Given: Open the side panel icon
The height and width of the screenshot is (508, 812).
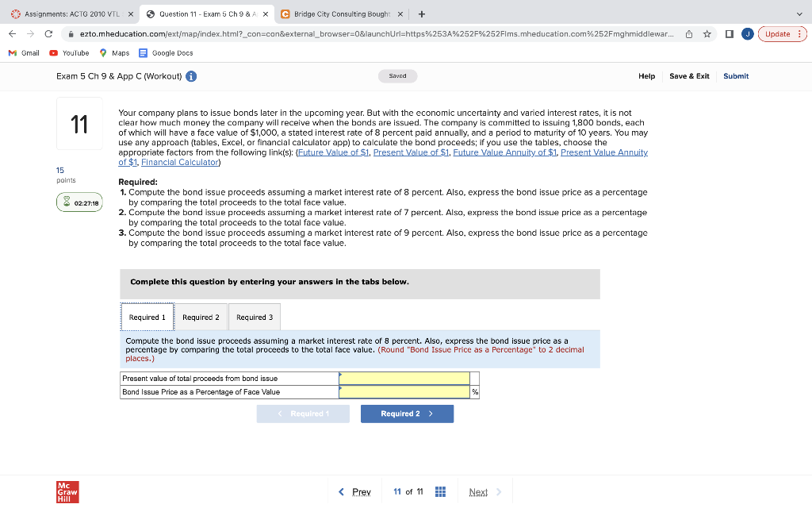Looking at the screenshot, I should pos(730,34).
